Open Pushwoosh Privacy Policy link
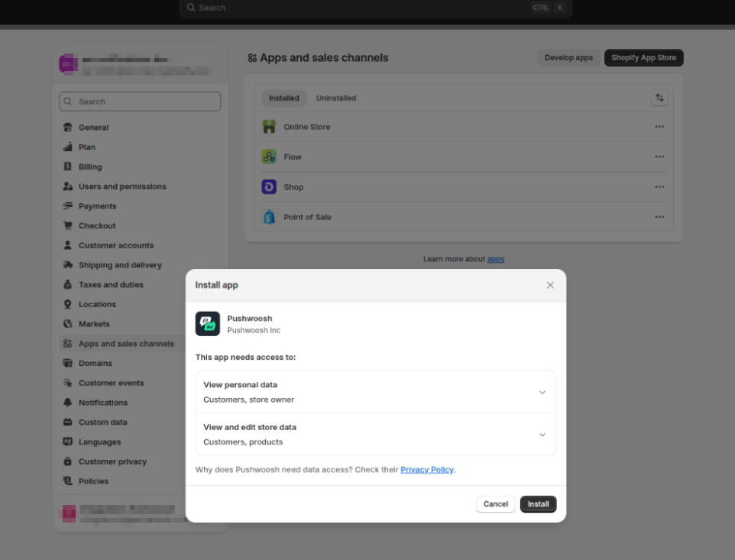735x560 pixels. (x=427, y=470)
